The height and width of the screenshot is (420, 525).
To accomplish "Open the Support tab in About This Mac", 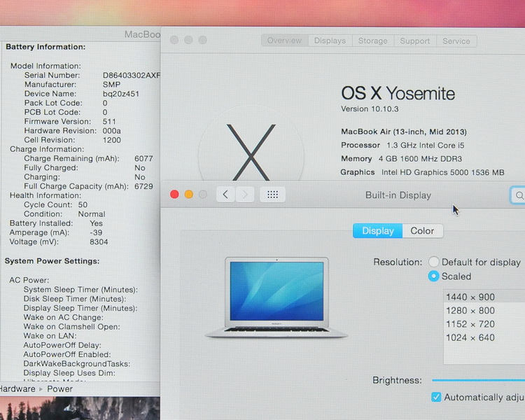I will [415, 41].
